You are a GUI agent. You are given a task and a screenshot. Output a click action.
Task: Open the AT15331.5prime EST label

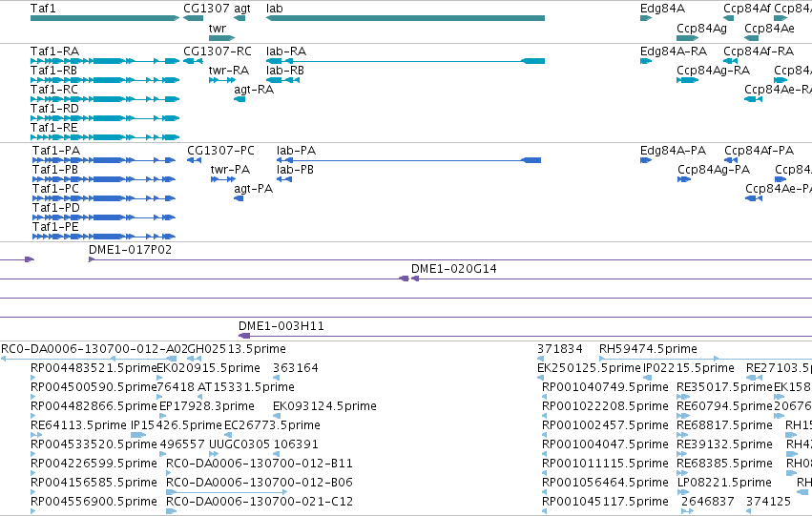[246, 387]
